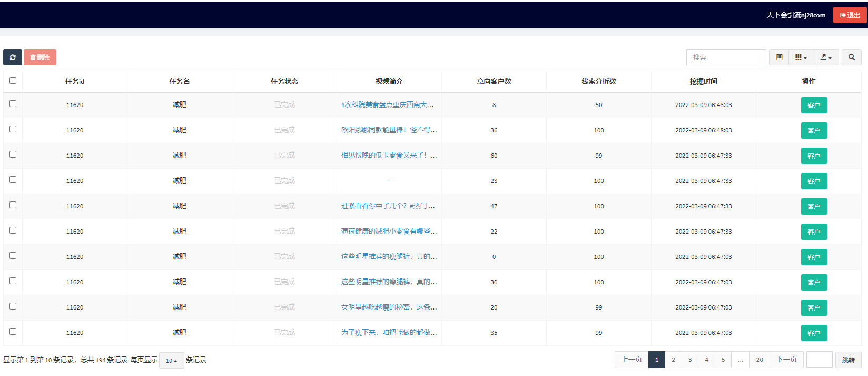This screenshot has width=868, height=376.
Task: Click the refresh table icon button
Action: 13,57
